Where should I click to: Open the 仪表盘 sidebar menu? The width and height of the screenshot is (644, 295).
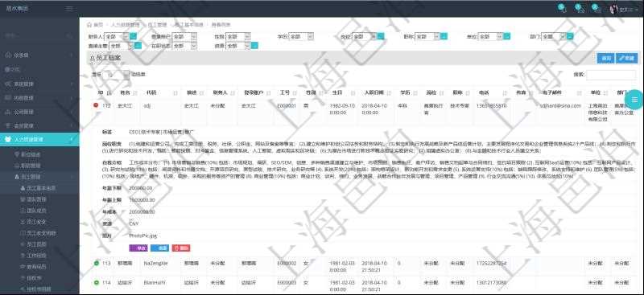point(39,55)
